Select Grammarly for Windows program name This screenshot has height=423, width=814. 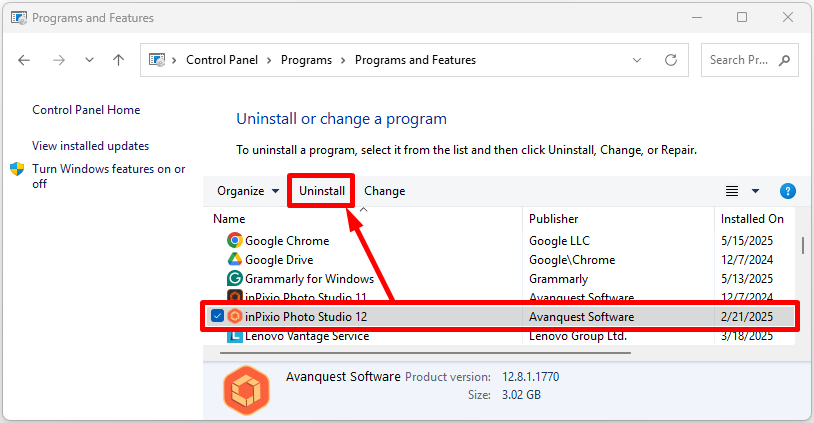coord(309,279)
